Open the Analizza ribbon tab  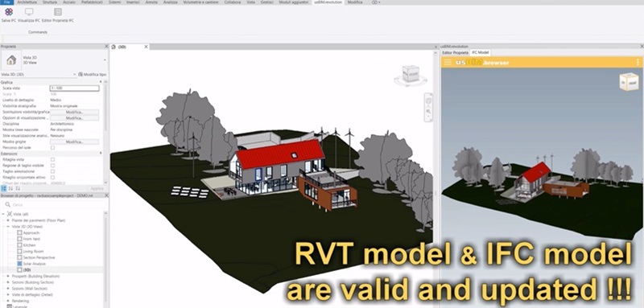click(171, 2)
